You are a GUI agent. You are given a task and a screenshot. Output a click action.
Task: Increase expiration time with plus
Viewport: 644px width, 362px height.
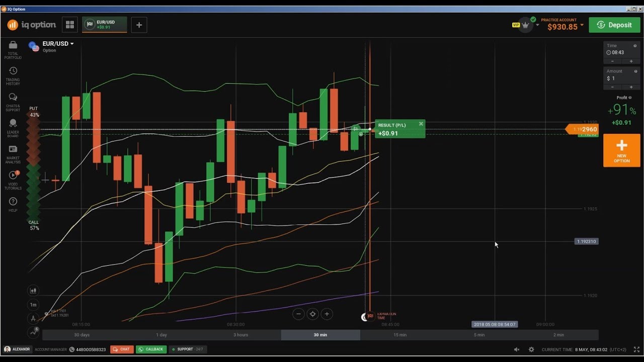click(631, 61)
